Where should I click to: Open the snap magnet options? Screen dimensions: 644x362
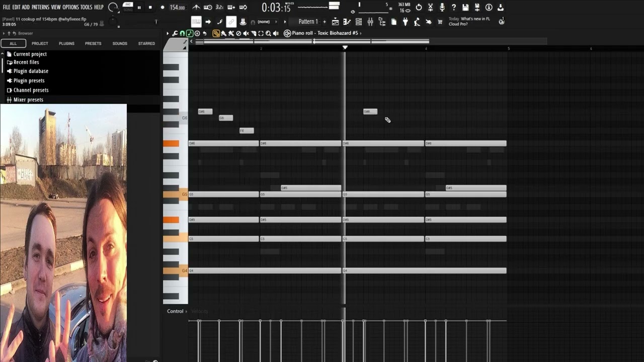[x=182, y=33]
